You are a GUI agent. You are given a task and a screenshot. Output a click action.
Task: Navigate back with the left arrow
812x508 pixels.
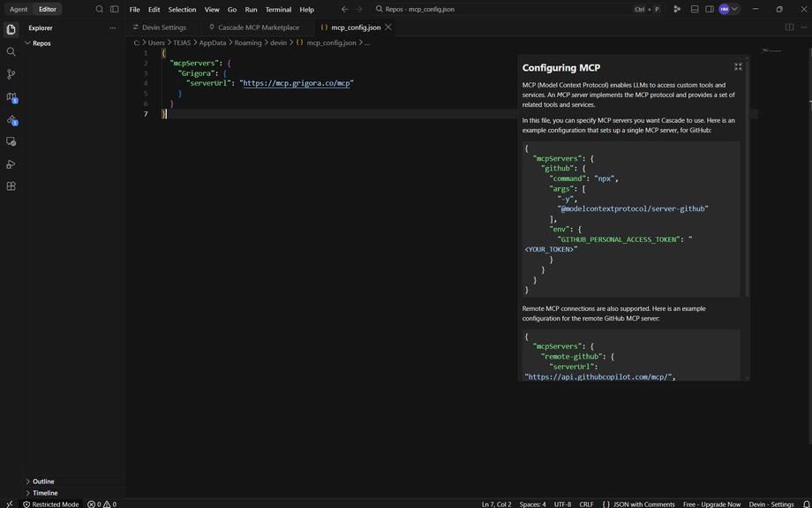(x=345, y=10)
